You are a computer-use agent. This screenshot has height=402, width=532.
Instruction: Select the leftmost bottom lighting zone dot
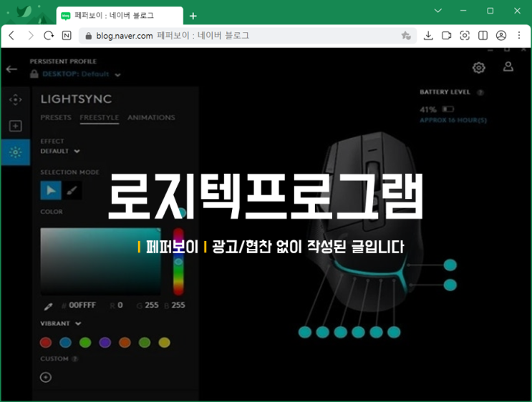click(305, 332)
